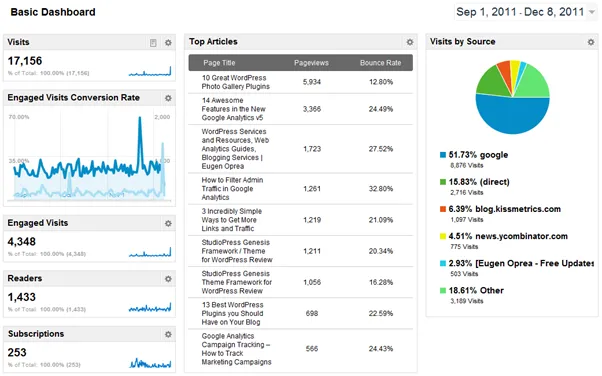Sort table by Pageviews column header
Viewport: 602px width, 376px height.
click(311, 63)
